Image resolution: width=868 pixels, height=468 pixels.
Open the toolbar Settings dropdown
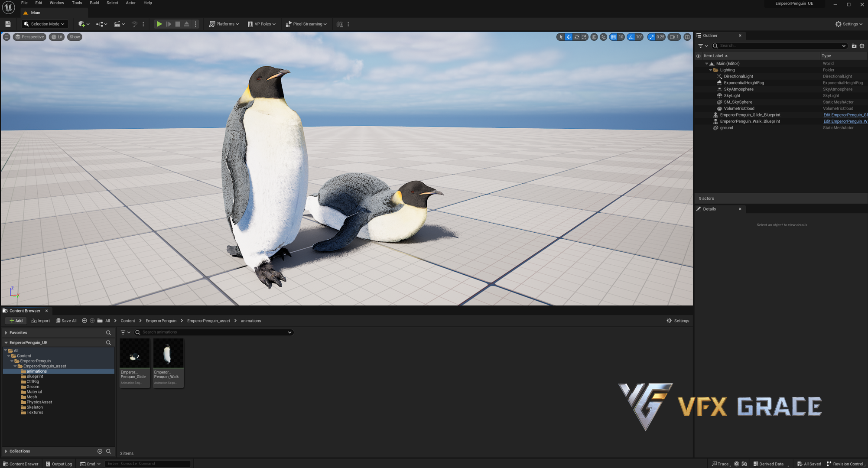tap(848, 24)
